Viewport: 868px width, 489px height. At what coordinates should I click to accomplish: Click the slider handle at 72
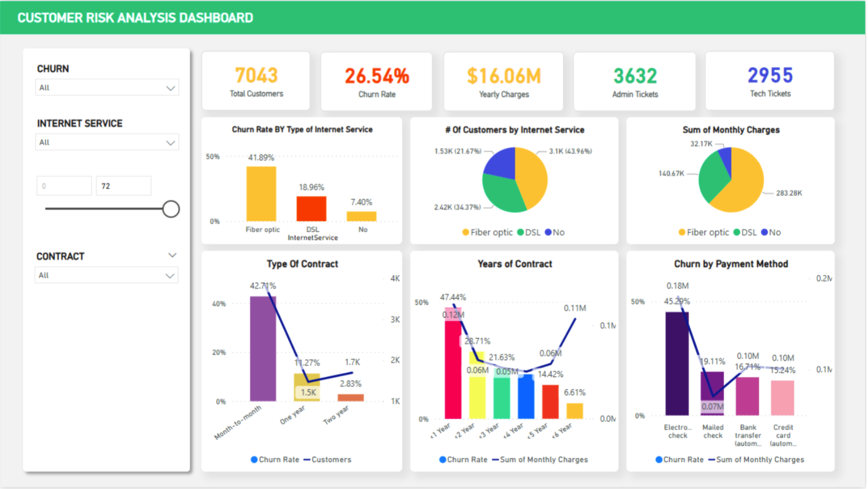point(171,209)
